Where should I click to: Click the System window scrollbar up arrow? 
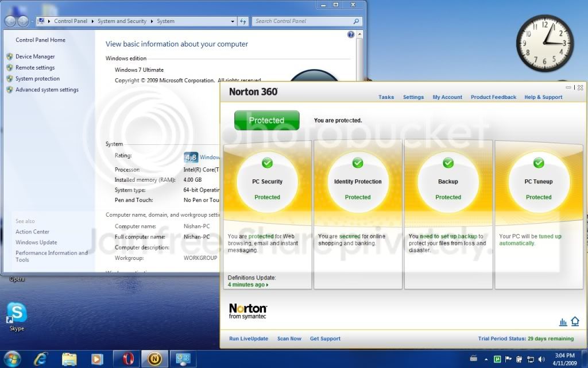coord(359,34)
